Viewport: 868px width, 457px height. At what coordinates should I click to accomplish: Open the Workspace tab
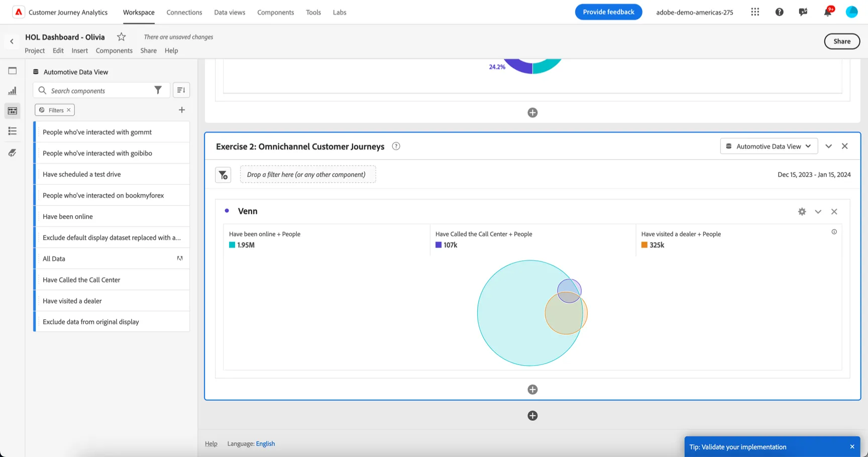click(x=139, y=12)
